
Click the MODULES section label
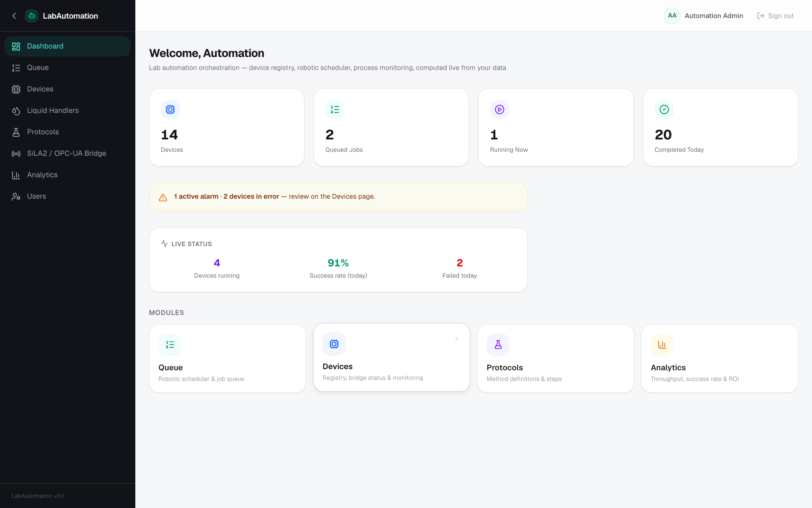point(166,313)
